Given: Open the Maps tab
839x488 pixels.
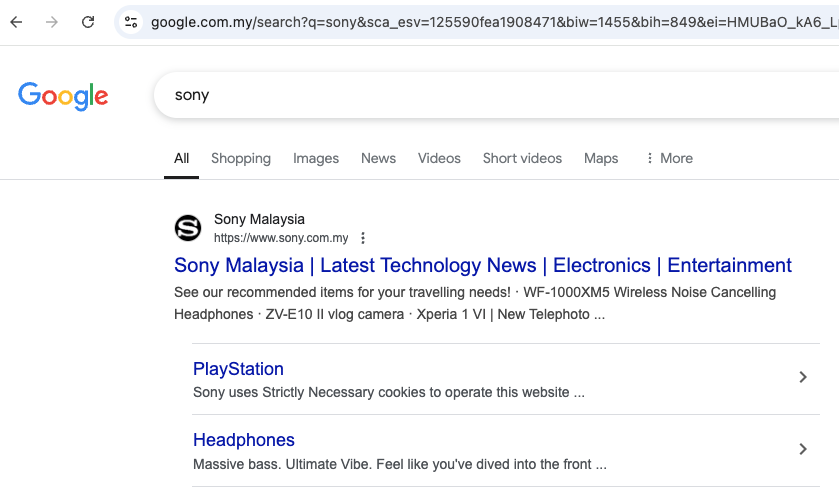Looking at the screenshot, I should (601, 158).
